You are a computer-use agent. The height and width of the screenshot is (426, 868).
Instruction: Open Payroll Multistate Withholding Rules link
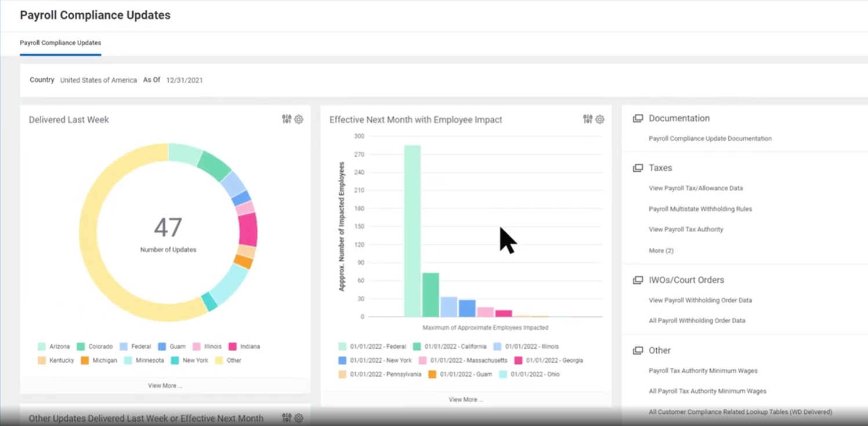click(x=700, y=209)
